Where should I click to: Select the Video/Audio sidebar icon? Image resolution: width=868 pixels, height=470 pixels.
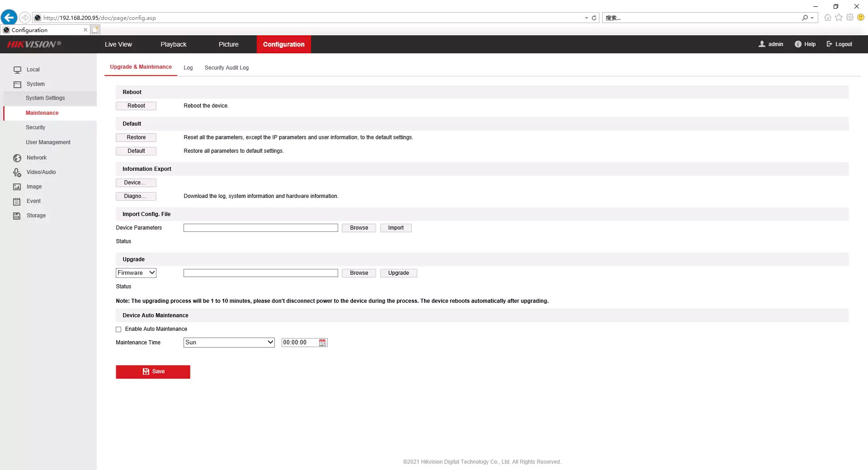click(17, 172)
